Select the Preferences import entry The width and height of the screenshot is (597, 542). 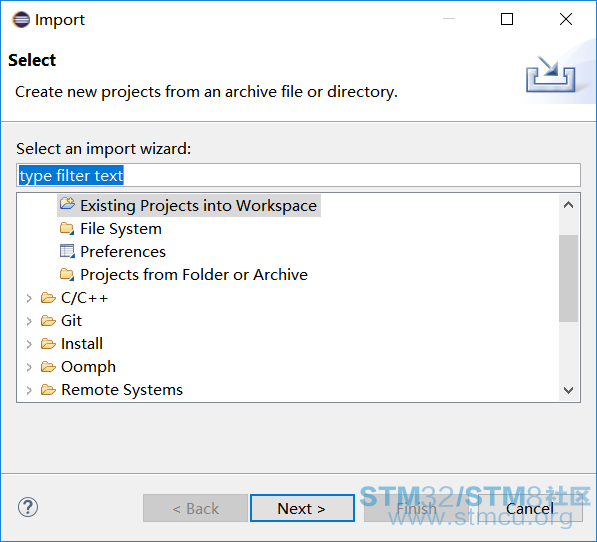[123, 252]
